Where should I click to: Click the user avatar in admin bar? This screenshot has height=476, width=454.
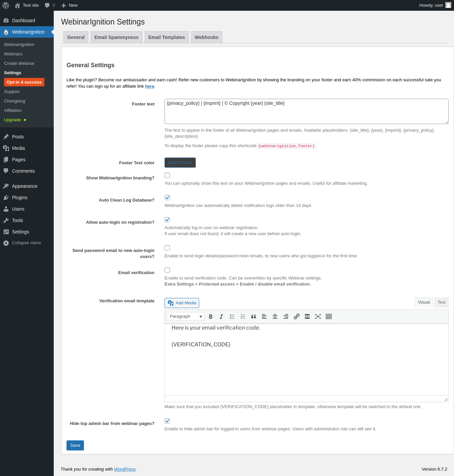[448, 5]
